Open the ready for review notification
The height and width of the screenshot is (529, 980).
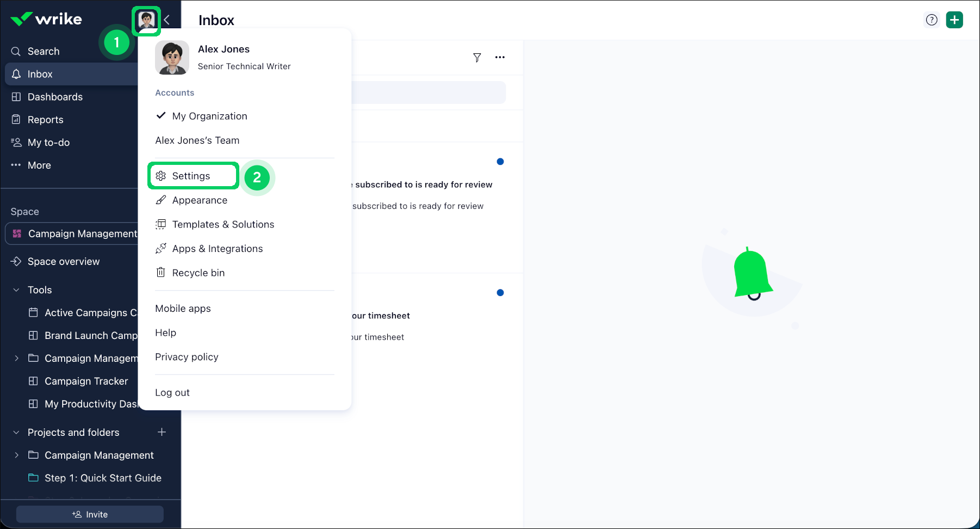click(x=437, y=207)
